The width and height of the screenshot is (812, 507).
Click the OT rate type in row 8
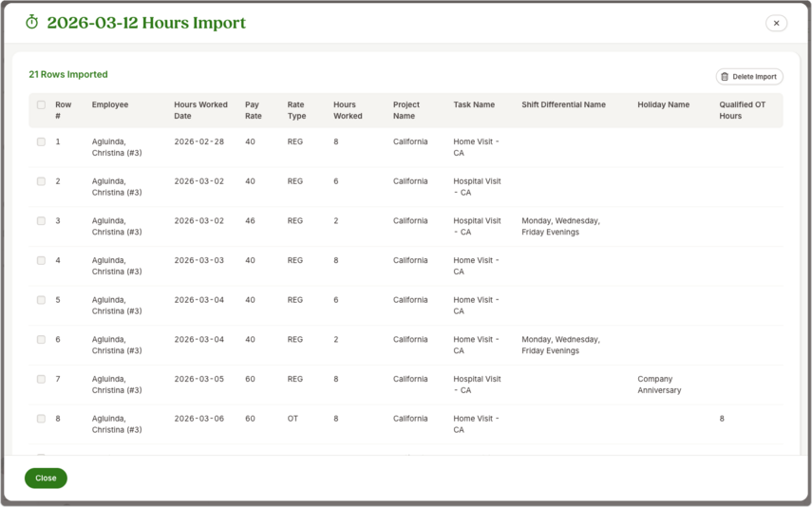point(293,419)
